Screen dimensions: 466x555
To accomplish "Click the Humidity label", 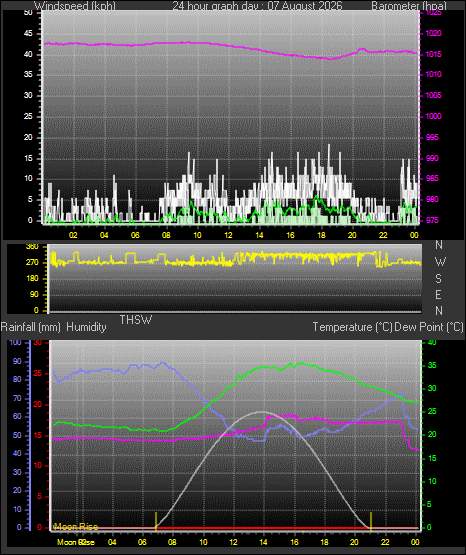I will [x=86, y=327].
